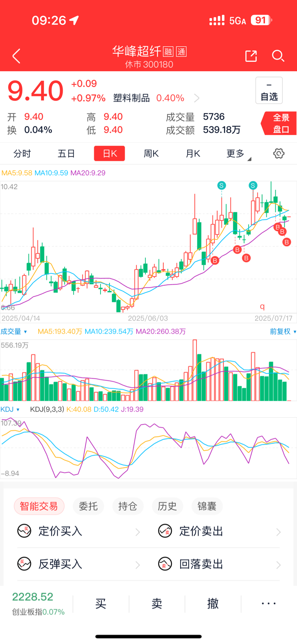
Task: Tap the MA5:9.58 indicator label
Action: tap(17, 173)
